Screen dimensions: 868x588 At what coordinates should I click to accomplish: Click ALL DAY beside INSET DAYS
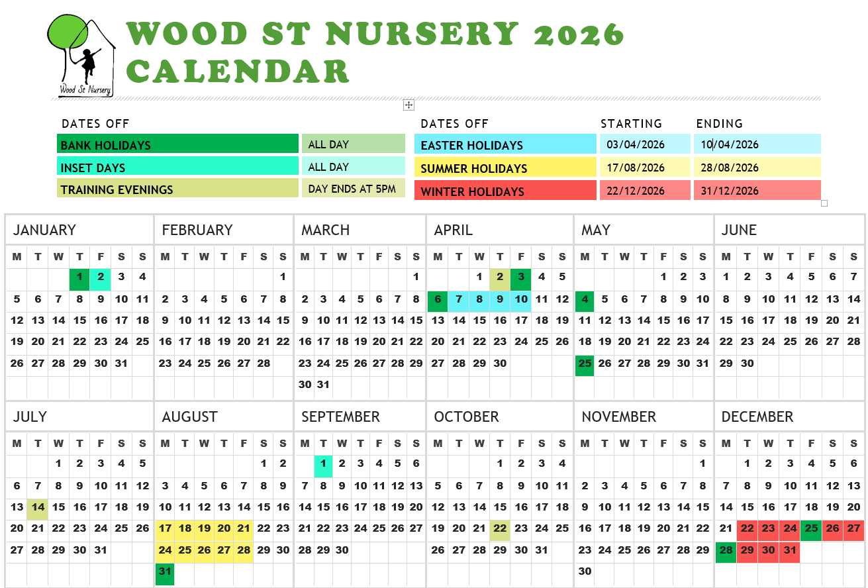(354, 166)
